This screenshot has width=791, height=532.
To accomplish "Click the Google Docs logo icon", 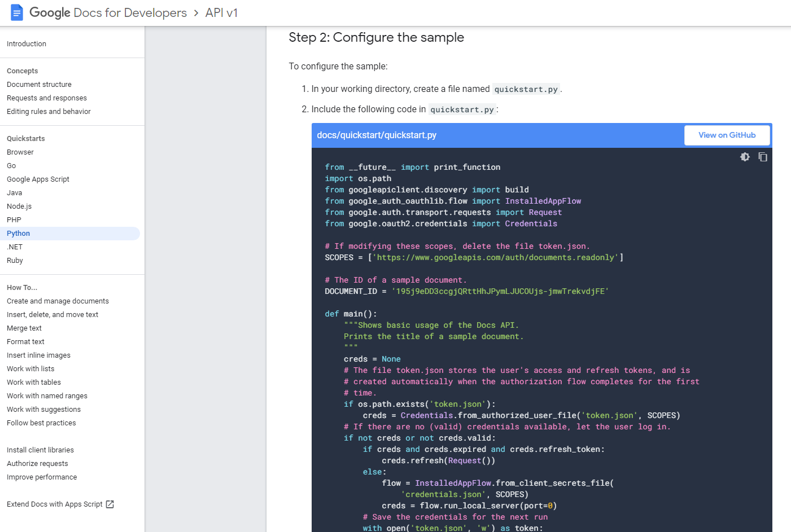I will [x=17, y=12].
